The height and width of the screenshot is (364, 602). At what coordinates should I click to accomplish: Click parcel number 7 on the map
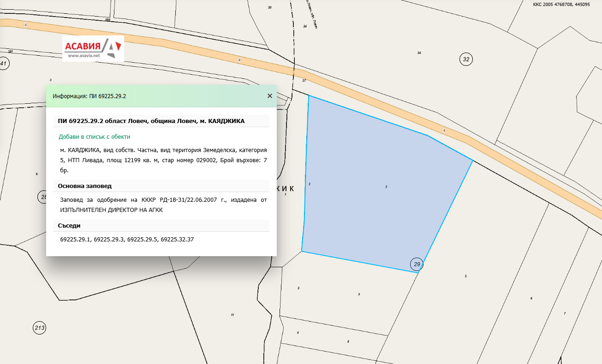tap(565, 313)
